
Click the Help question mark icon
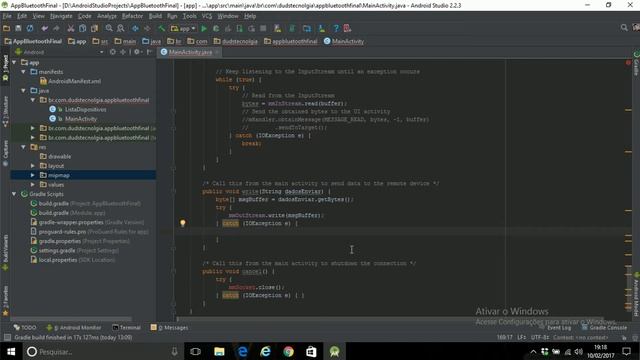(x=336, y=28)
